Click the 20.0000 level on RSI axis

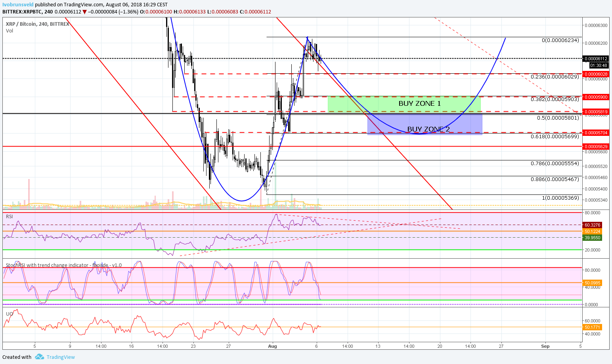click(592, 250)
